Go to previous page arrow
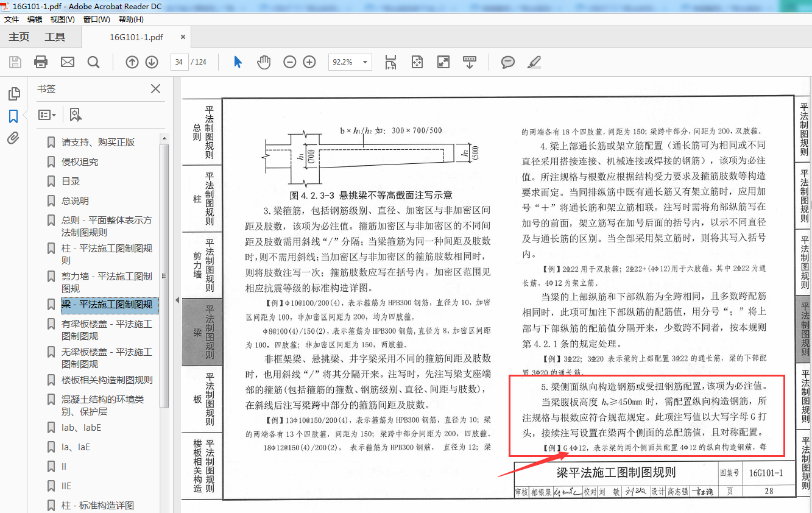 click(132, 62)
